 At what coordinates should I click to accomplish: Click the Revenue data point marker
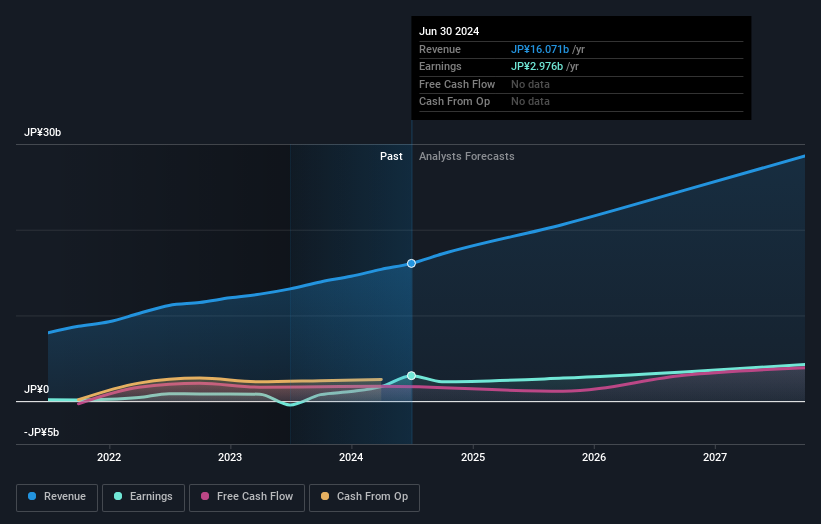pos(412,263)
